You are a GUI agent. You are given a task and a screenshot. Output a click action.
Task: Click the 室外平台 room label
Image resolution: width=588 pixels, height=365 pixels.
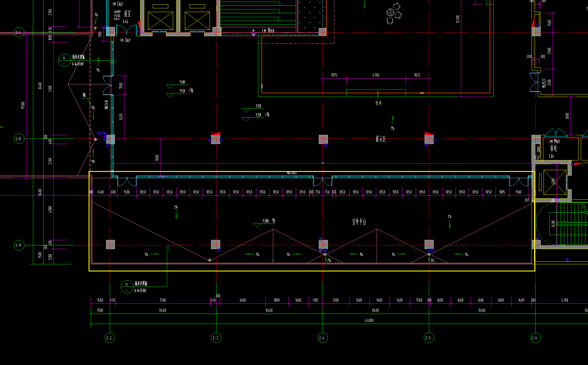359,222
